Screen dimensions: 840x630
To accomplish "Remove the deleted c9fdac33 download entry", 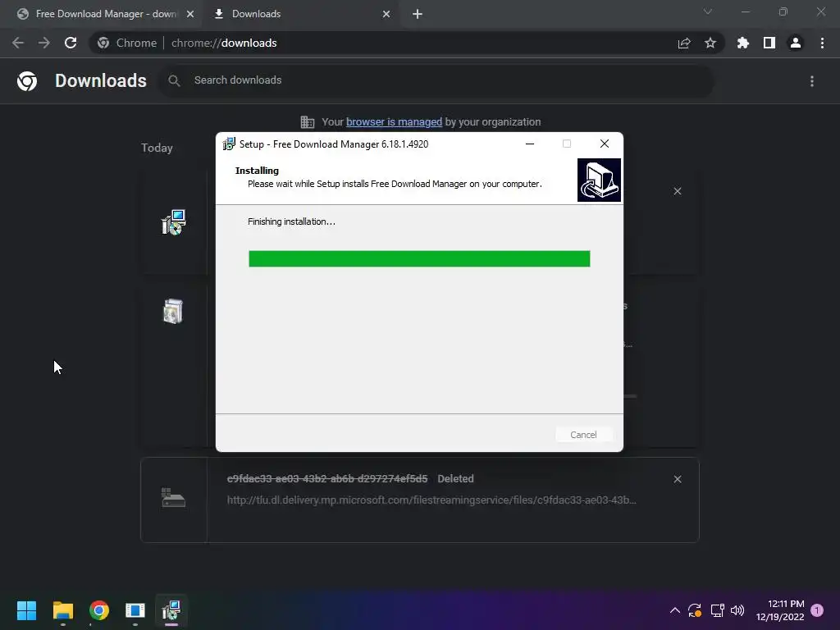I will click(x=678, y=479).
